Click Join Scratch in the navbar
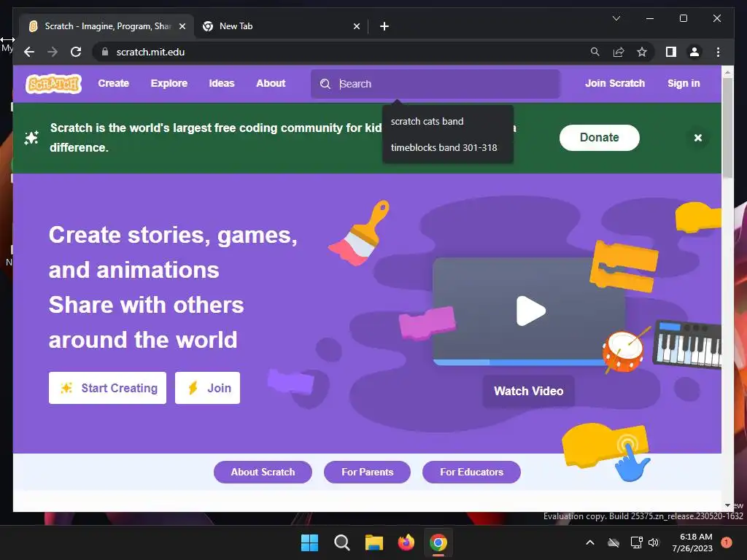 [x=614, y=83]
